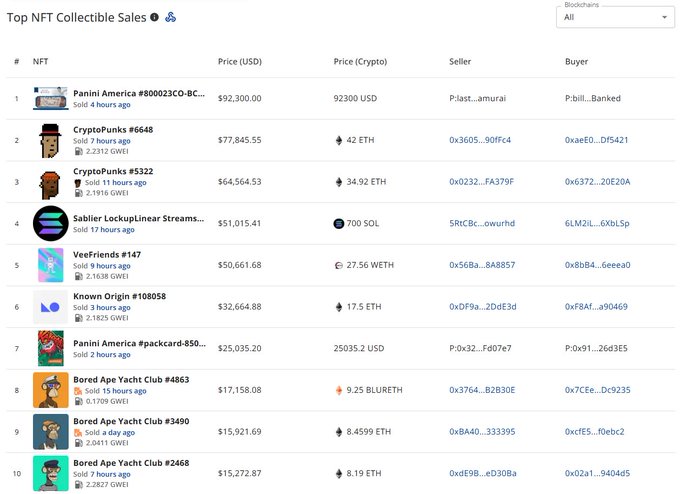Open seller address 5RtCBc...owurhd
The height and width of the screenshot is (494, 680).
482,223
